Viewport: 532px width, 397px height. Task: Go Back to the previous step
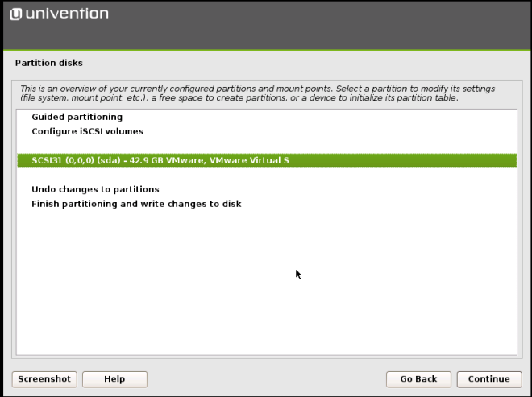coord(418,379)
